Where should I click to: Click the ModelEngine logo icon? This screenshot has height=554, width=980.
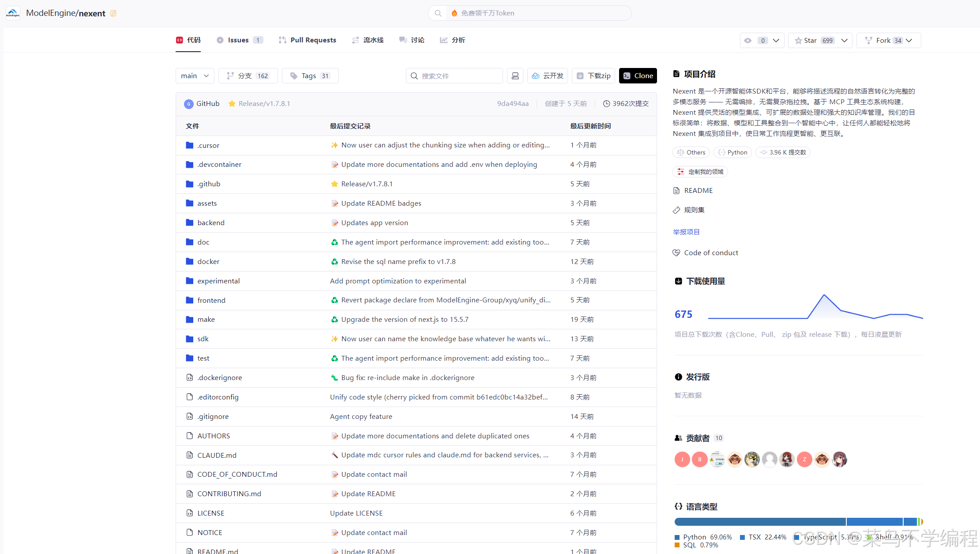click(13, 13)
